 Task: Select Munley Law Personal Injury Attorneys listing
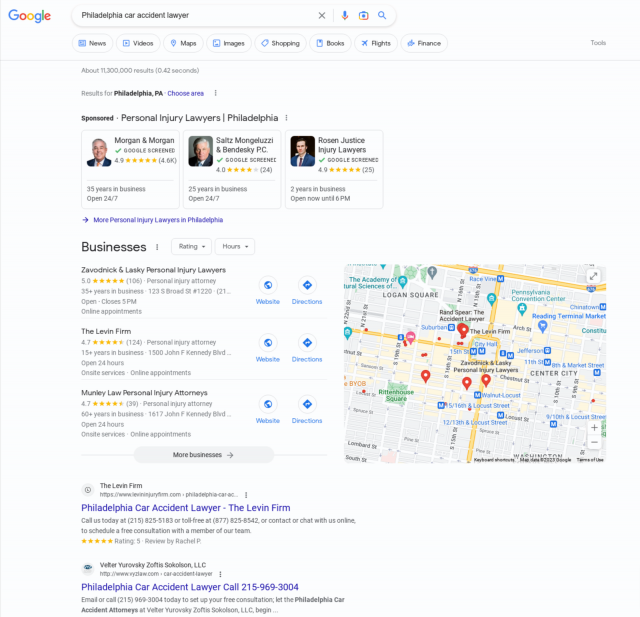144,393
